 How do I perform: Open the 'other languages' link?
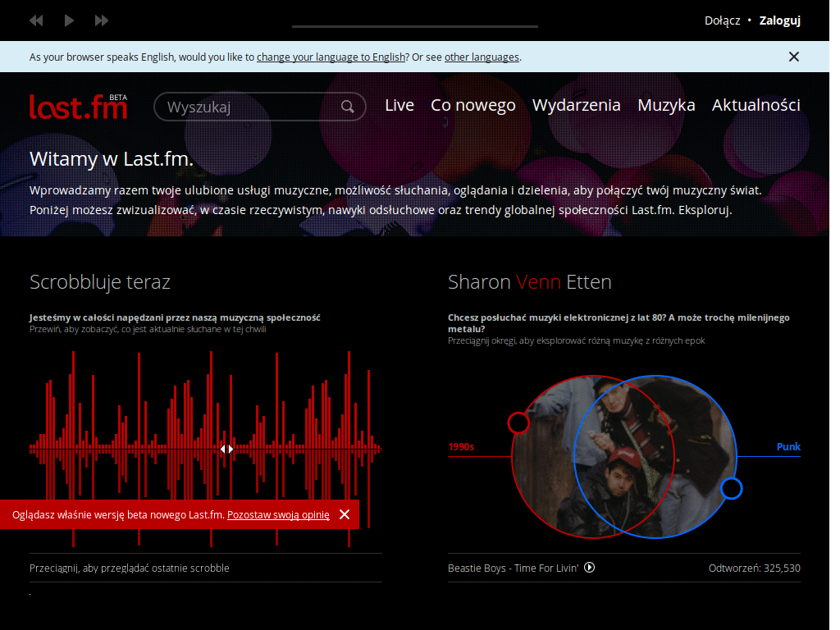482,57
